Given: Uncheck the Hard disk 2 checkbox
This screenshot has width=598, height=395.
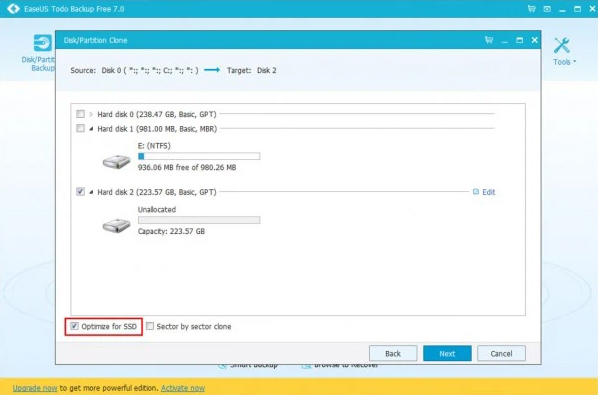Looking at the screenshot, I should point(80,191).
